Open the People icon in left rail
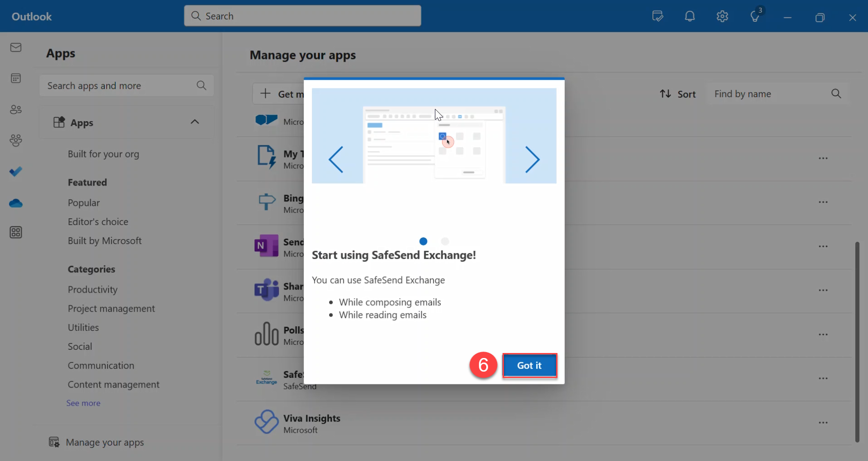Viewport: 868px width, 461px height. tap(16, 109)
